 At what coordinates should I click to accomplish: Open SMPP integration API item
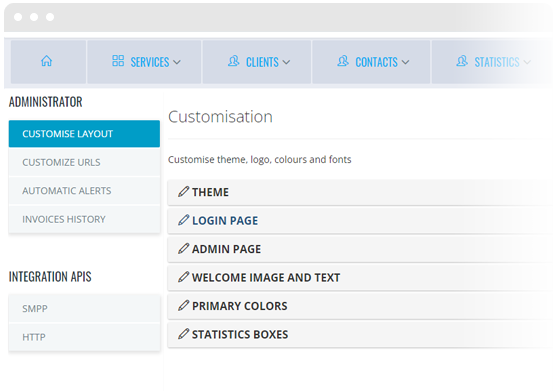84,308
